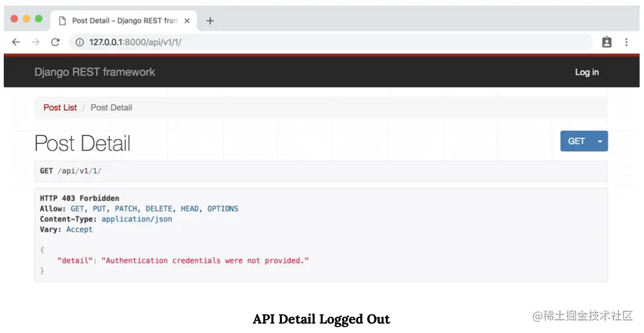This screenshot has height=333, width=644.
Task: Open the browser three-dot menu
Action: click(626, 42)
